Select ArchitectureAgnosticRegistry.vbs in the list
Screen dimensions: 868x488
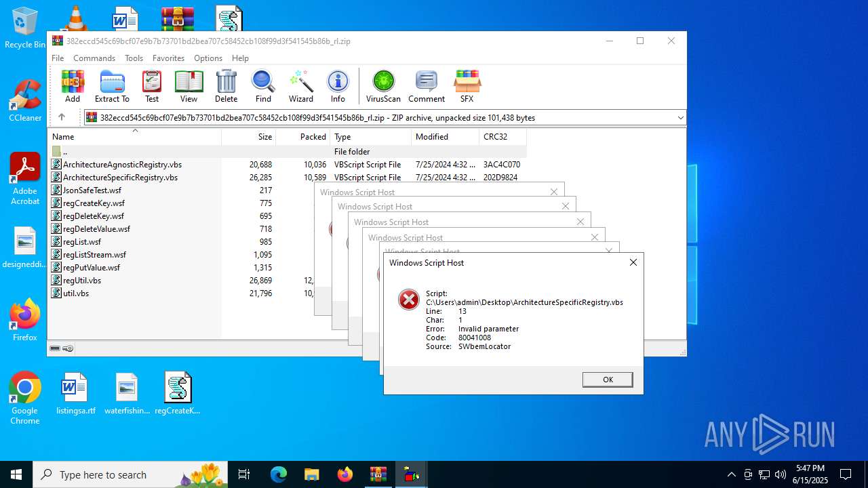point(285,164)
